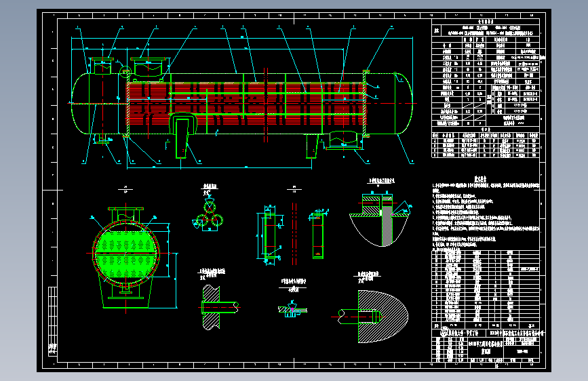Click the left elliptical head of the vessel
The height and width of the screenshot is (381, 588).
point(80,104)
